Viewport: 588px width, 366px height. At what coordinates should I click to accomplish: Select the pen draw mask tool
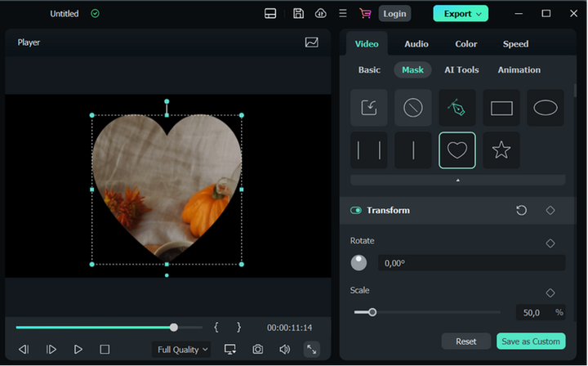click(457, 108)
